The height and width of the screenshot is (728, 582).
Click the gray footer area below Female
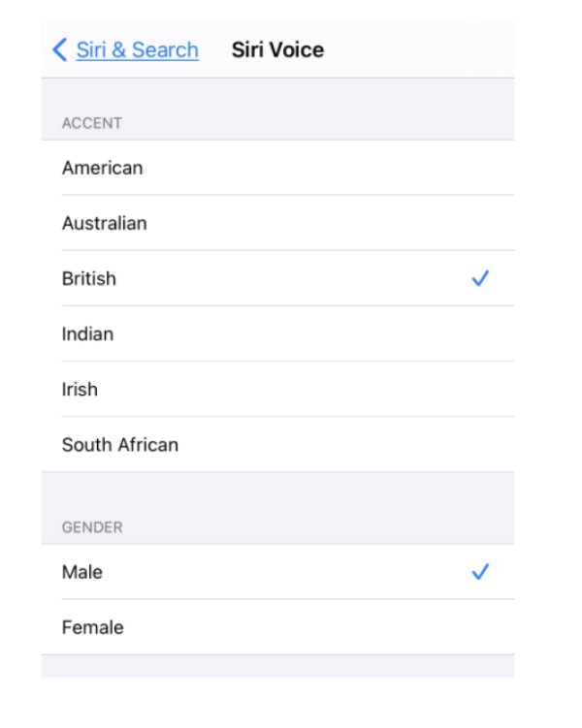(x=277, y=666)
